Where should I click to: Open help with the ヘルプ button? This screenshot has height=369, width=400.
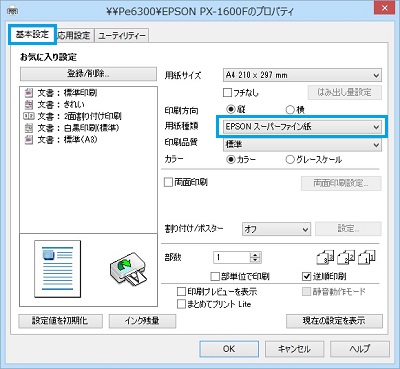pos(360,349)
